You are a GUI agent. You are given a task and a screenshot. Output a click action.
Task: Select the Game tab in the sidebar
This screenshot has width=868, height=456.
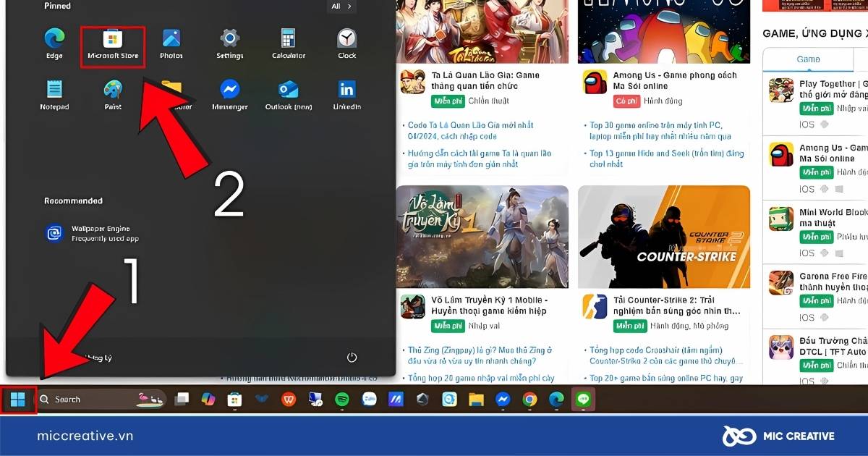click(x=808, y=59)
